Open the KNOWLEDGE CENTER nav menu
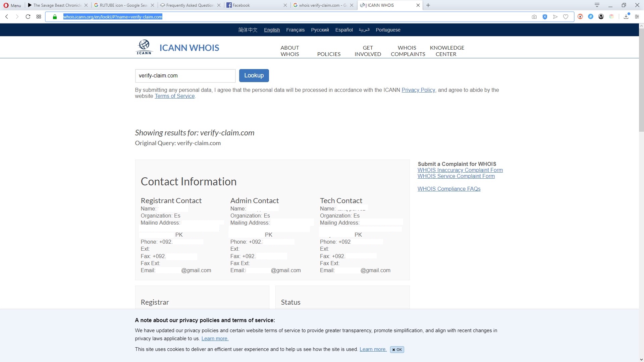Image resolution: width=644 pixels, height=362 pixels. pyautogui.click(x=447, y=51)
